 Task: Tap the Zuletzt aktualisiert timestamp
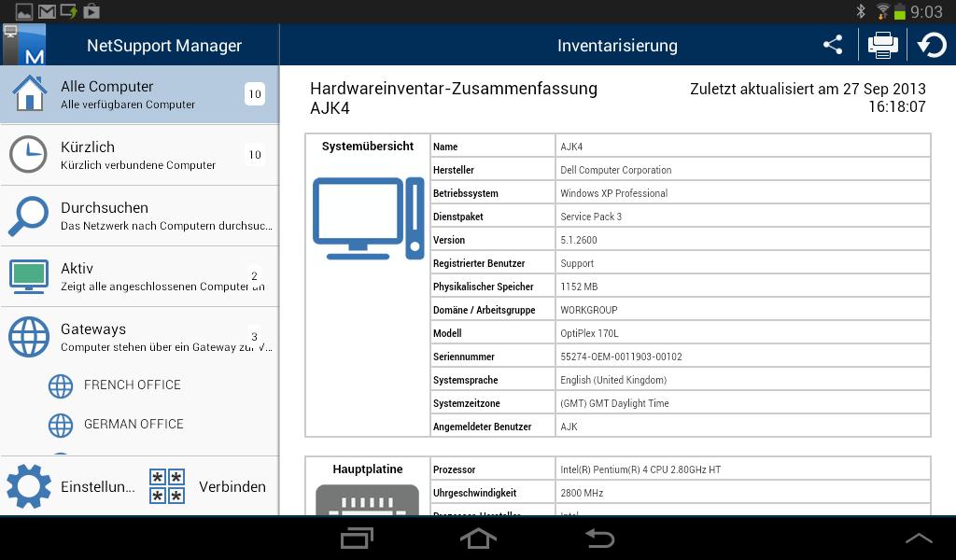808,97
